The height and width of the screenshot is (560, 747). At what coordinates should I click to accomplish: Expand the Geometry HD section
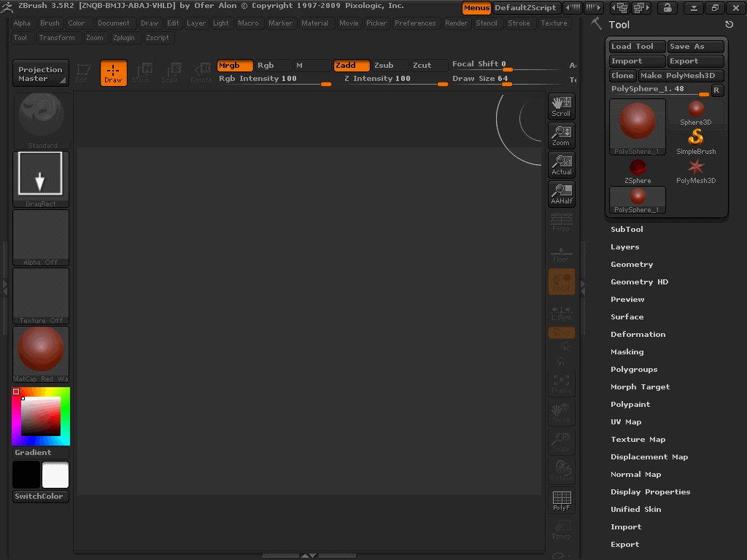[639, 282]
